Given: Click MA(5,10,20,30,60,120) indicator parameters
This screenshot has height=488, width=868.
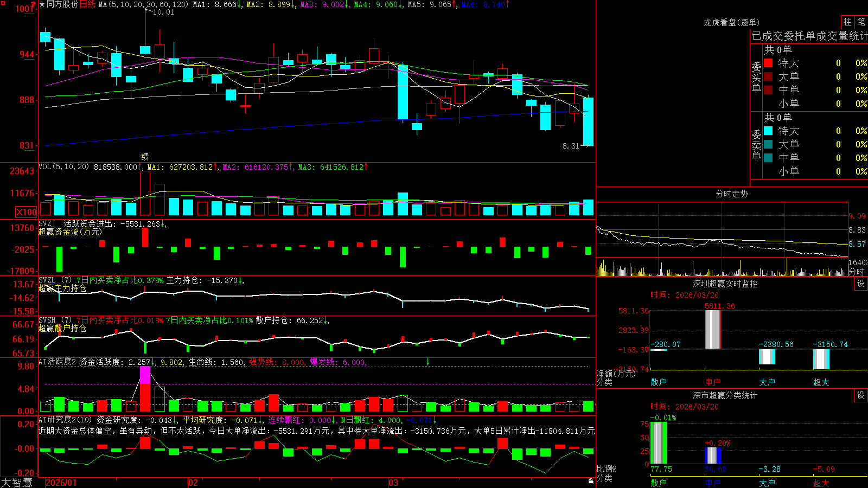Looking at the screenshot, I should (143, 4).
